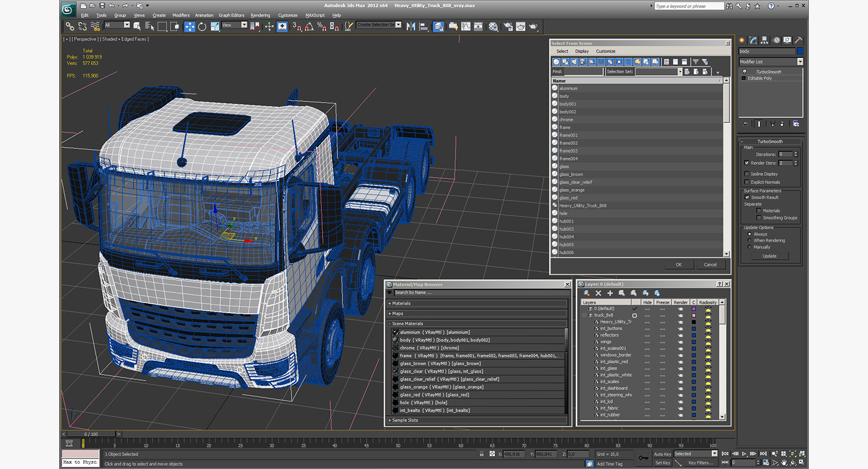
Task: Toggle Display Cameras filter in Select From Scene
Action: click(583, 62)
